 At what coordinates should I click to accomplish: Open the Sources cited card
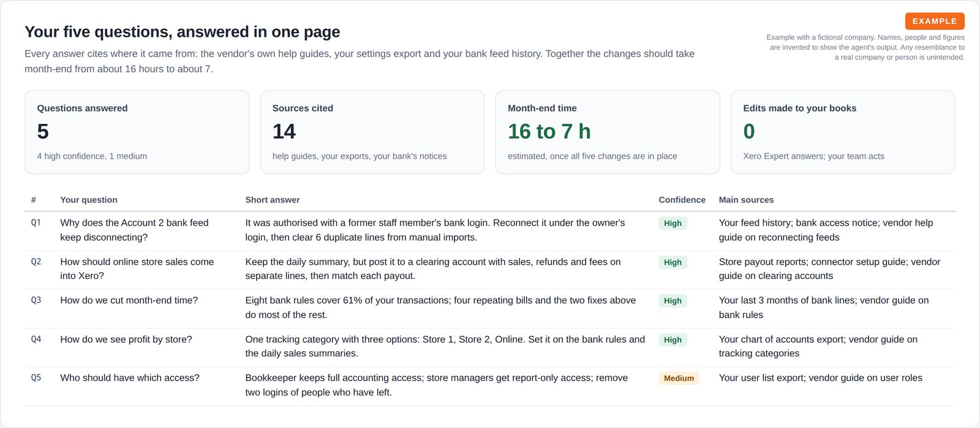click(372, 132)
